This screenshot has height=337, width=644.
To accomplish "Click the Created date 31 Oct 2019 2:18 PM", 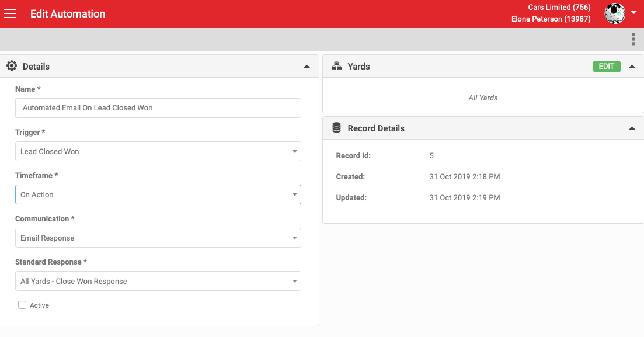I will pyautogui.click(x=465, y=177).
